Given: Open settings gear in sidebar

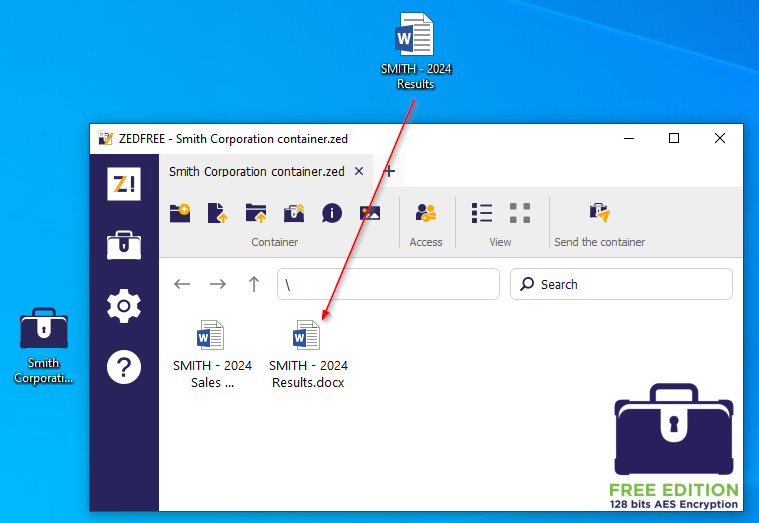Looking at the screenshot, I should coord(124,306).
